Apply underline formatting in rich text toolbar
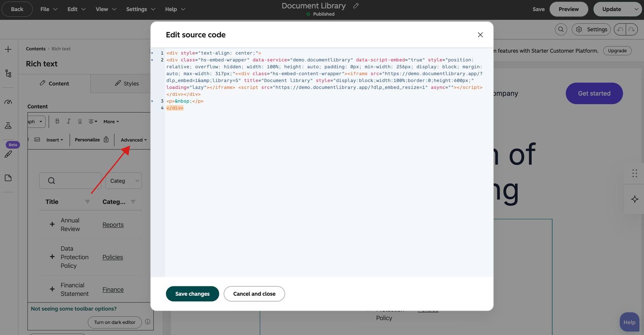 tap(80, 121)
